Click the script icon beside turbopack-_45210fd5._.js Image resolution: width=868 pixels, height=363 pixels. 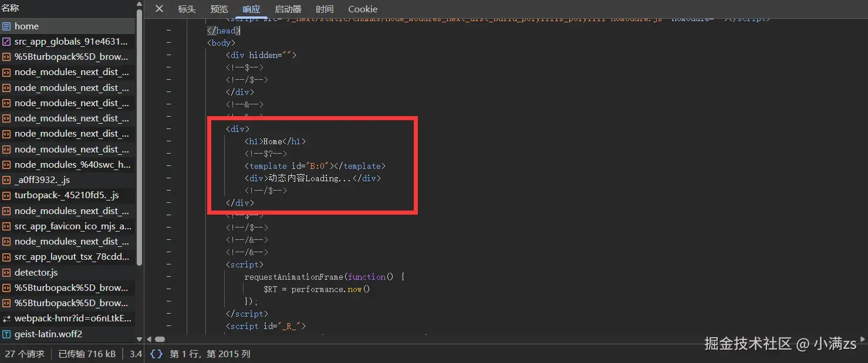[x=6, y=195]
